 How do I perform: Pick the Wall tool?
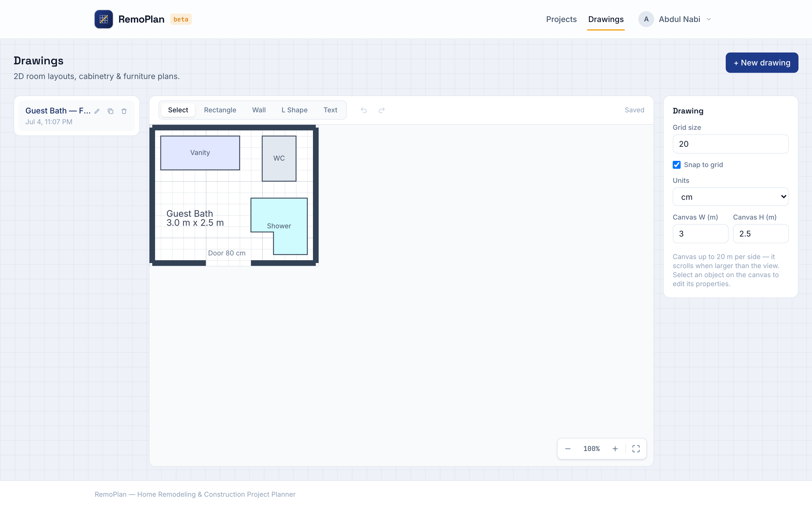click(x=259, y=110)
